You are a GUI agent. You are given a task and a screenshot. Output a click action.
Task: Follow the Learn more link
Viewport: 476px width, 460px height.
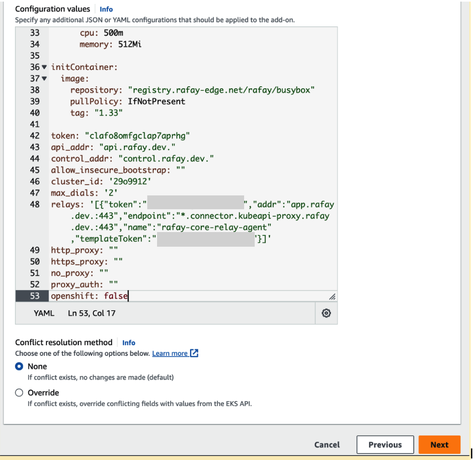pyautogui.click(x=170, y=353)
